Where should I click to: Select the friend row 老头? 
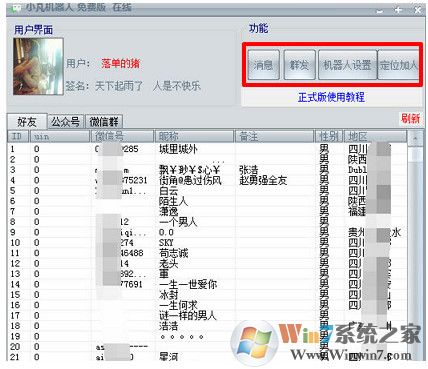click(208, 263)
